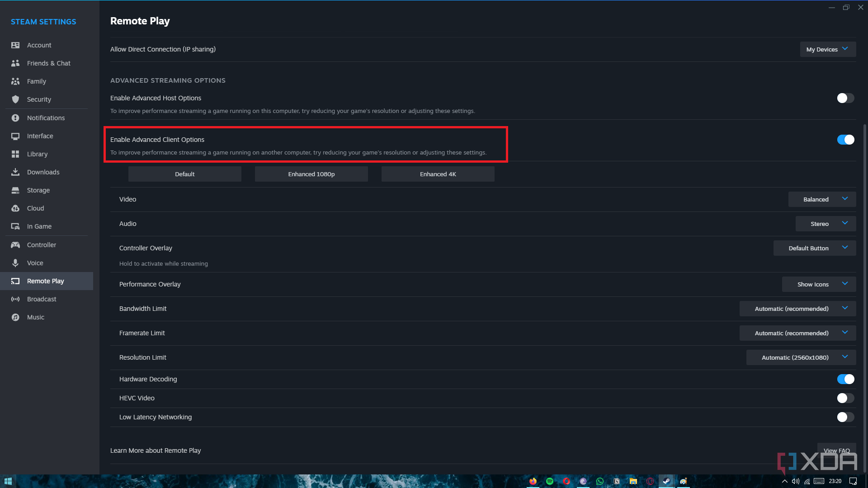The image size is (868, 488).
Task: Open Spotify from the taskbar
Action: 550,481
